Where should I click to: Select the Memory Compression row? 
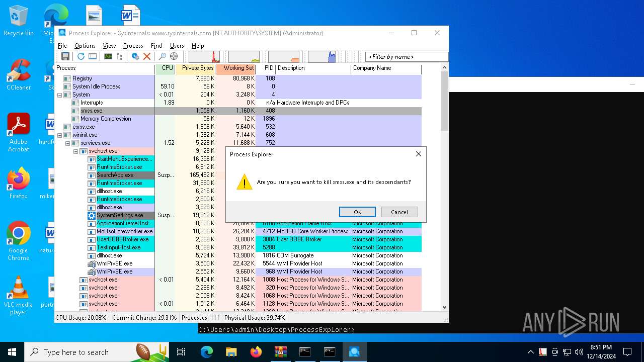click(x=238, y=119)
